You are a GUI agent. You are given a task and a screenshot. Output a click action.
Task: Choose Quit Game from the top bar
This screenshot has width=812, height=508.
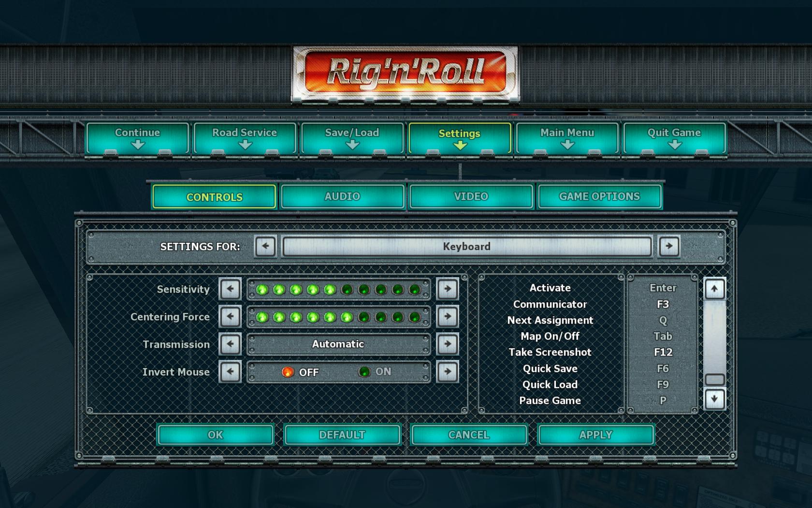pyautogui.click(x=674, y=138)
